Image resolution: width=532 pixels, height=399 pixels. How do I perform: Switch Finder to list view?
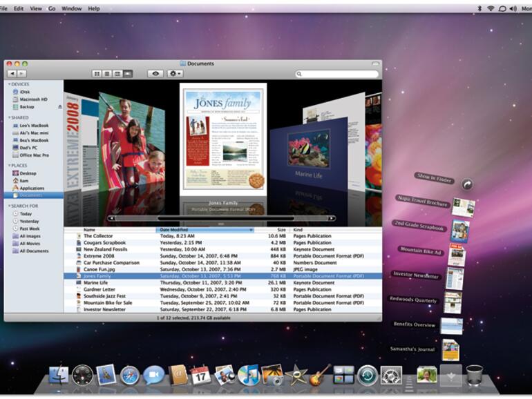(107, 74)
